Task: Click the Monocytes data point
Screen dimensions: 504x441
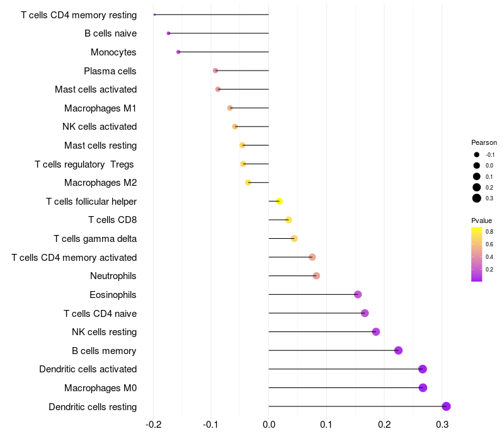Action: pyautogui.click(x=178, y=52)
